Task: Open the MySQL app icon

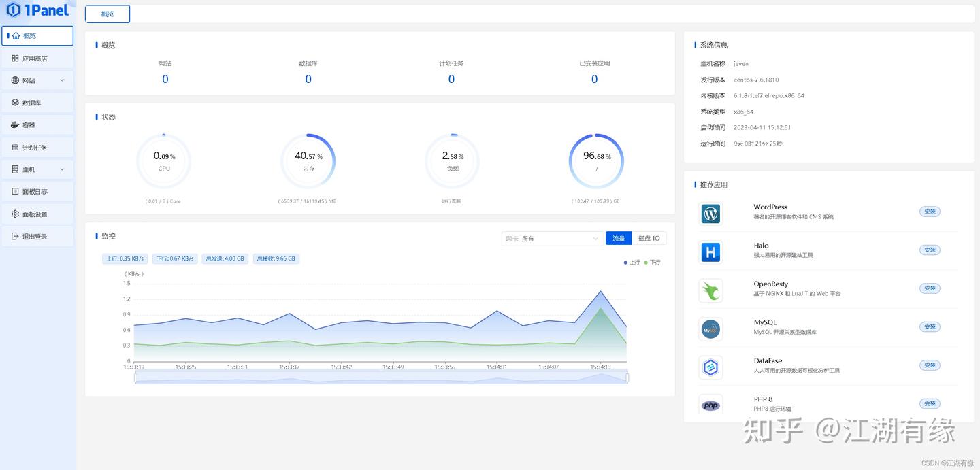Action: point(710,330)
